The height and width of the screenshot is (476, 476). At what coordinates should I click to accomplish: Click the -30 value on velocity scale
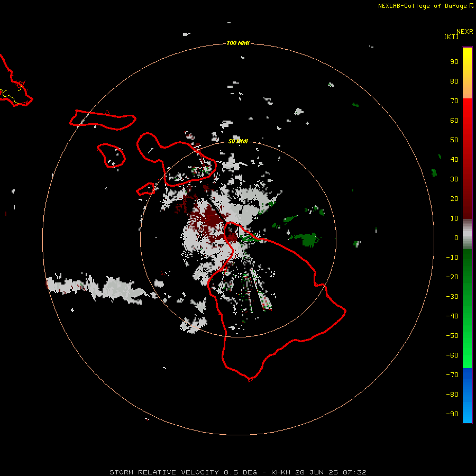point(452,297)
